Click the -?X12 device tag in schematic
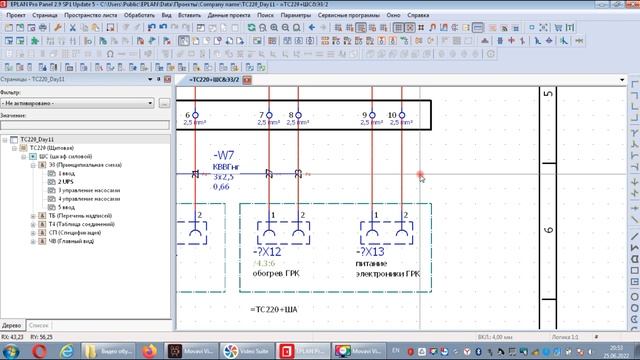The height and width of the screenshot is (360, 640). [x=267, y=251]
